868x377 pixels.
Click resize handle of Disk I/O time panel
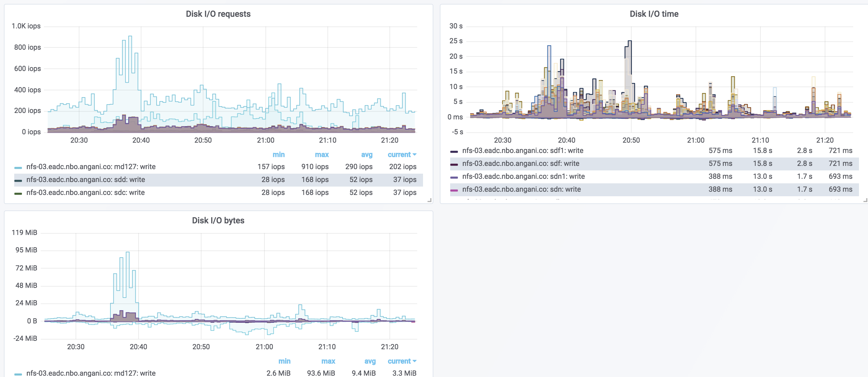[x=865, y=200]
